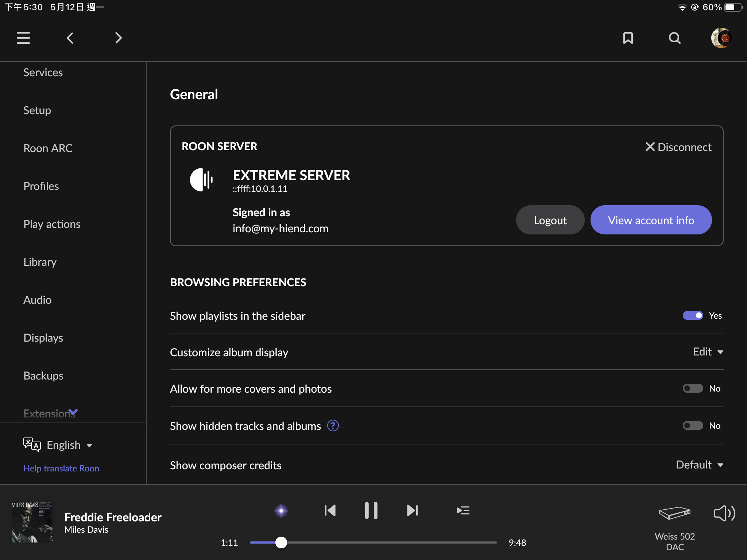Viewport: 747px width, 560px height.
Task: Open Library settings section
Action: pyautogui.click(x=40, y=262)
